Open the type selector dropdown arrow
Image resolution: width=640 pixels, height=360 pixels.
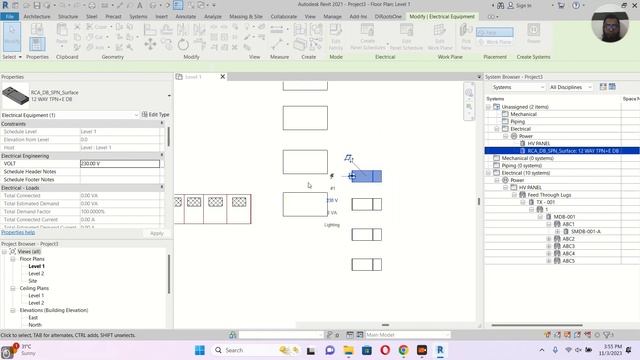pyautogui.click(x=169, y=96)
